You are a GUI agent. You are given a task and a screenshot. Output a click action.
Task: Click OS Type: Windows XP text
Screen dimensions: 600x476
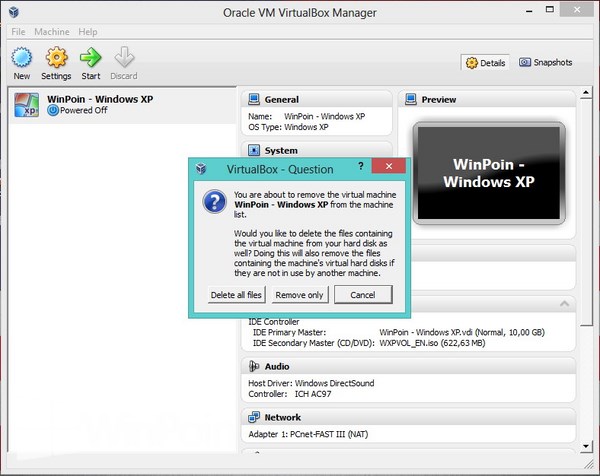[x=288, y=127]
